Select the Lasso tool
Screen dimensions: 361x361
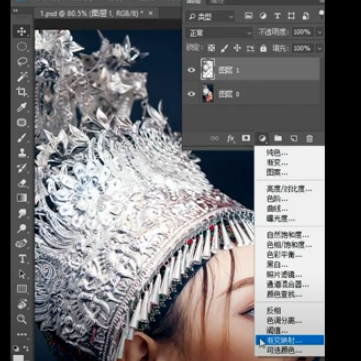(x=22, y=62)
